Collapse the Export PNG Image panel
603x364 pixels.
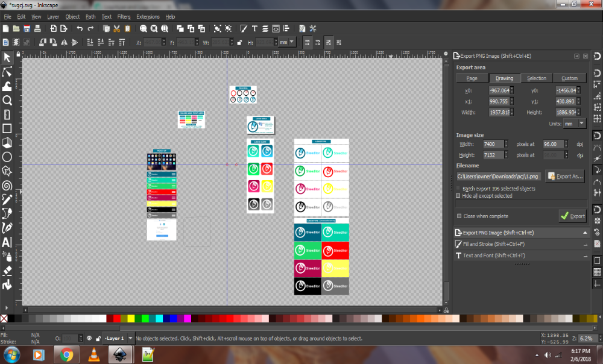pyautogui.click(x=585, y=233)
